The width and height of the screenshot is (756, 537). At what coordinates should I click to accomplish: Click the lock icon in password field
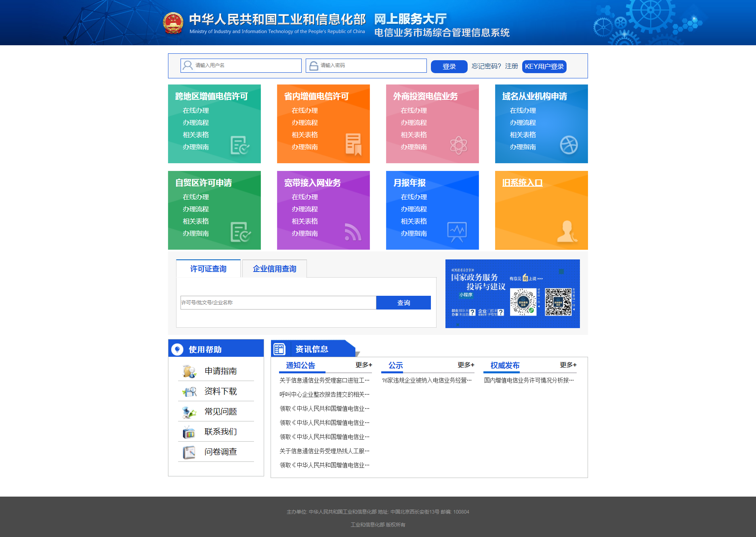313,65
